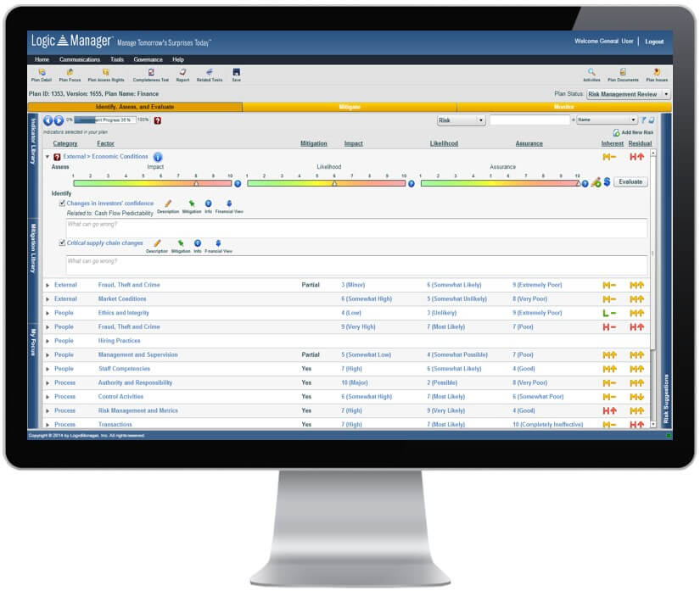The width and height of the screenshot is (700, 591).
Task: Click the Plan Issues icon
Action: [x=657, y=73]
